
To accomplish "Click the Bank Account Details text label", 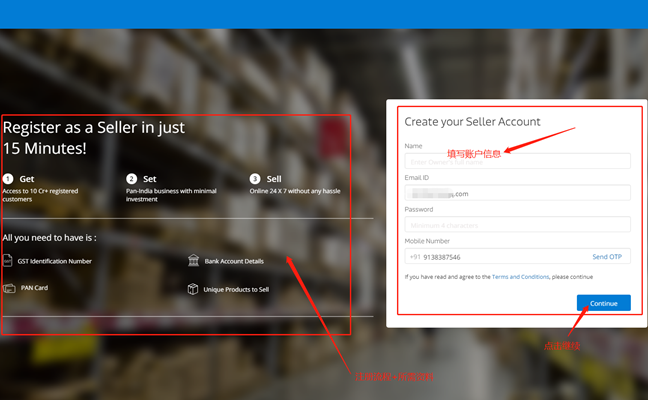I will (234, 261).
